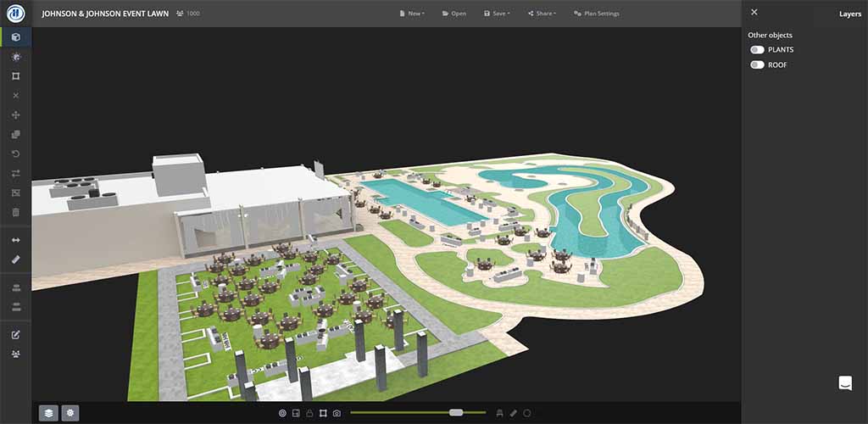Image resolution: width=868 pixels, height=424 pixels.
Task: Choose the four-arrow move tool
Action: tap(15, 115)
